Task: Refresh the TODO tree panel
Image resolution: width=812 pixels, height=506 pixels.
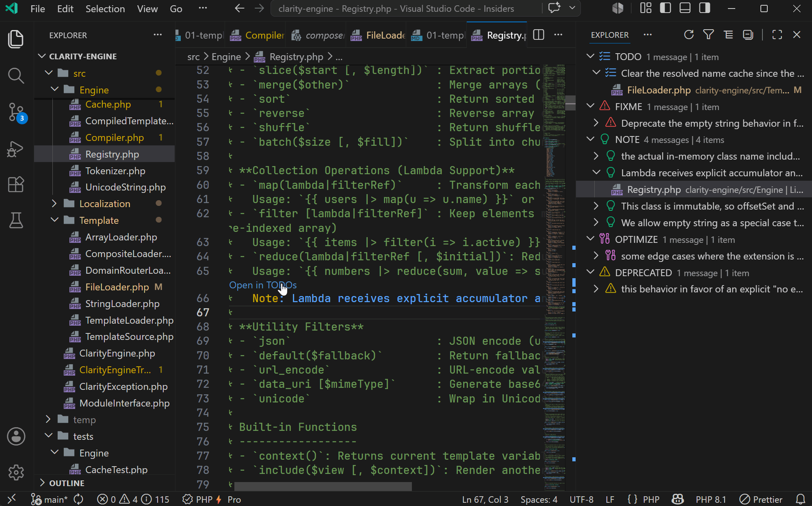Action: tap(689, 35)
